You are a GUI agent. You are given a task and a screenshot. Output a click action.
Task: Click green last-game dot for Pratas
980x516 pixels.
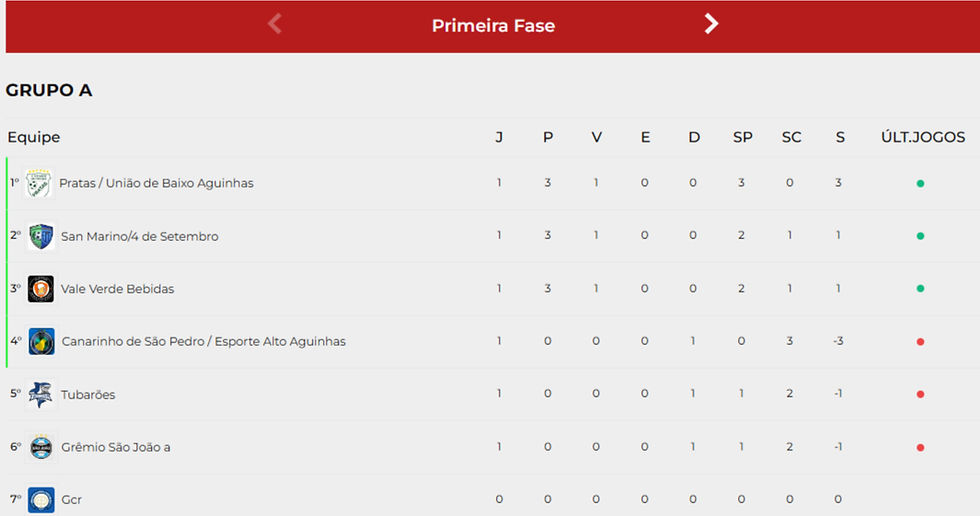click(x=920, y=184)
